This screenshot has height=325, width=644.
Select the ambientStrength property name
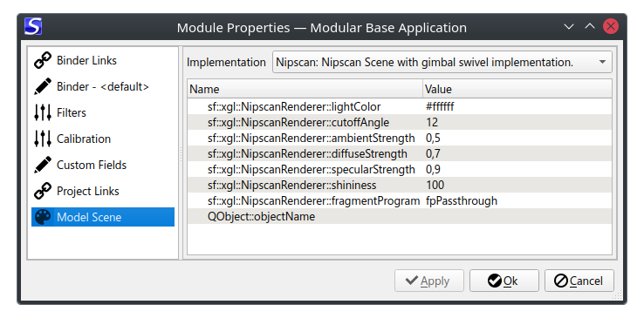(x=311, y=138)
